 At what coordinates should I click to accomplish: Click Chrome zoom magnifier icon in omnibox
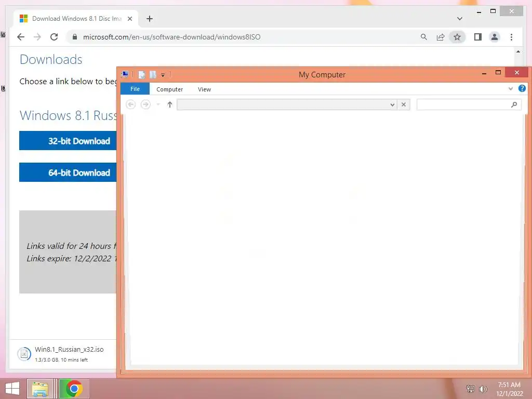point(424,37)
